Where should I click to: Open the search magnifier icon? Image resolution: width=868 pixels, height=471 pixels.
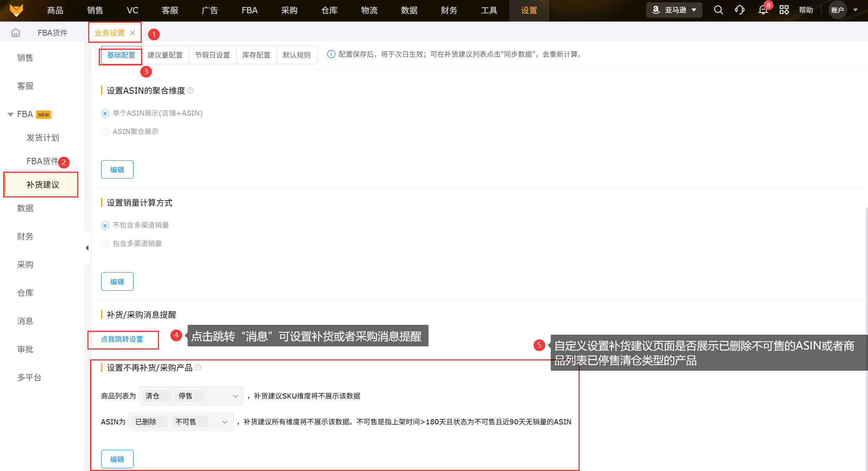tap(718, 10)
